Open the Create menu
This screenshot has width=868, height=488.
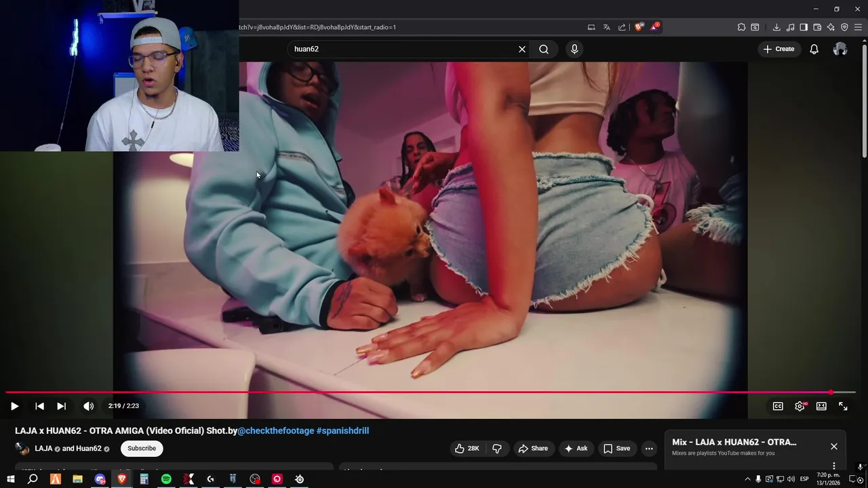coord(778,49)
